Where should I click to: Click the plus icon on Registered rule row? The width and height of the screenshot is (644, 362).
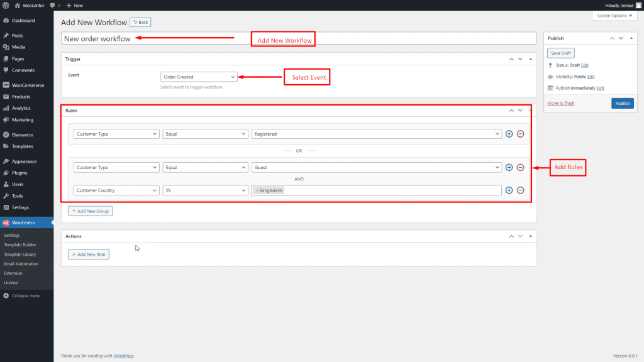point(509,134)
